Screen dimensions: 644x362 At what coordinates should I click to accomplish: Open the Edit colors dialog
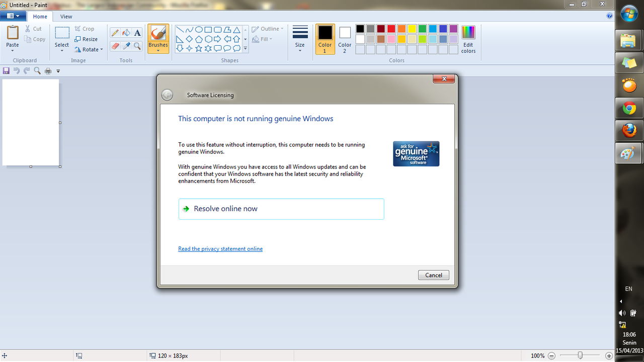point(468,39)
